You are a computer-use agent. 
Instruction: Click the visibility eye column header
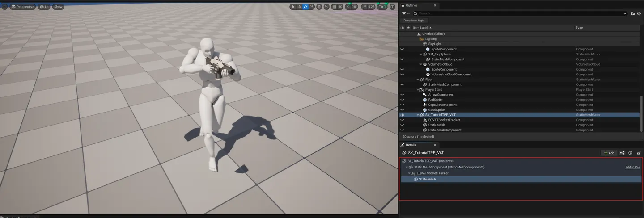[402, 28]
